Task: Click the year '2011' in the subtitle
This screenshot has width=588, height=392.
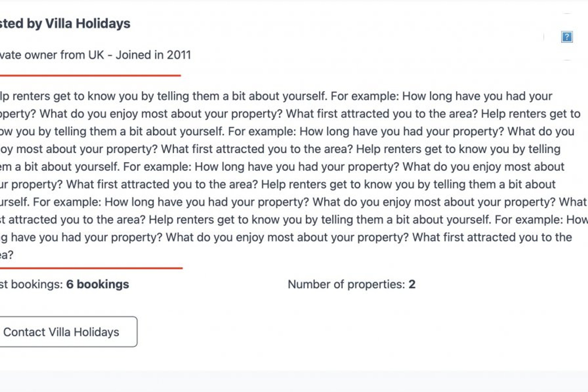Action: tap(179, 55)
